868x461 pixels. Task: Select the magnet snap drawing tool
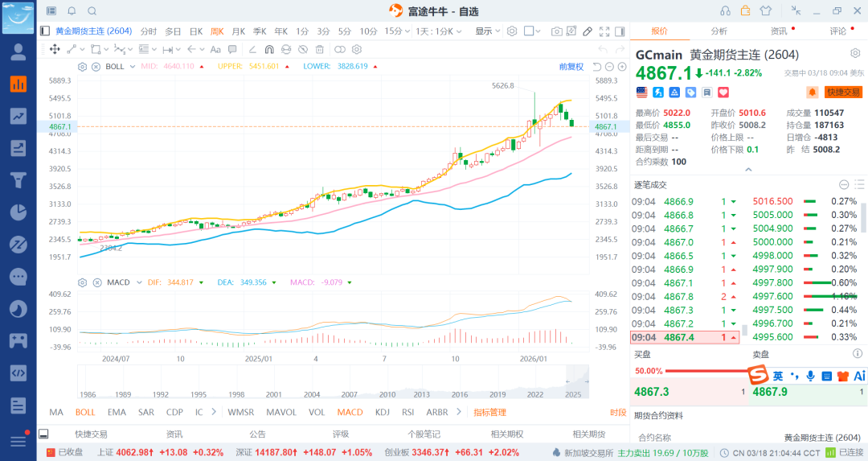[x=269, y=49]
